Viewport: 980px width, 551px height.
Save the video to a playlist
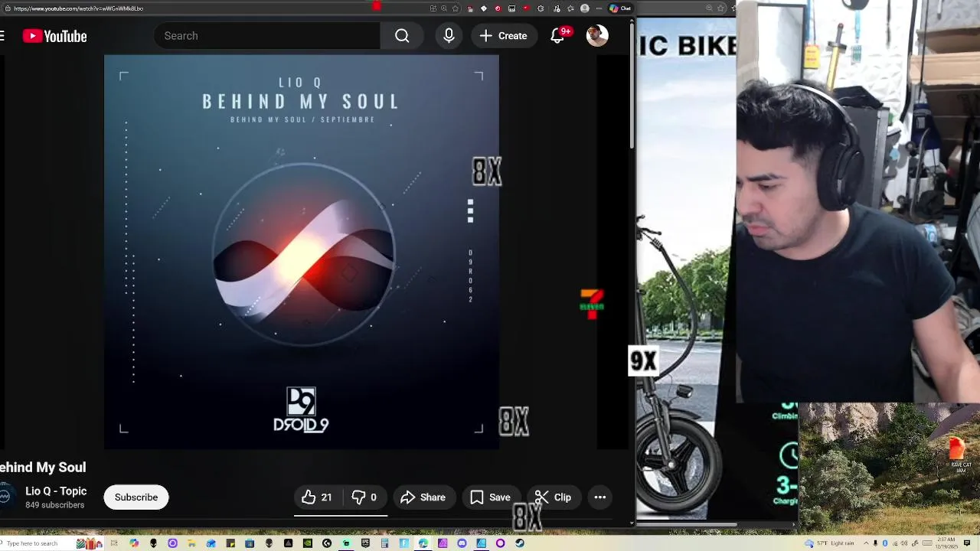[x=490, y=497]
